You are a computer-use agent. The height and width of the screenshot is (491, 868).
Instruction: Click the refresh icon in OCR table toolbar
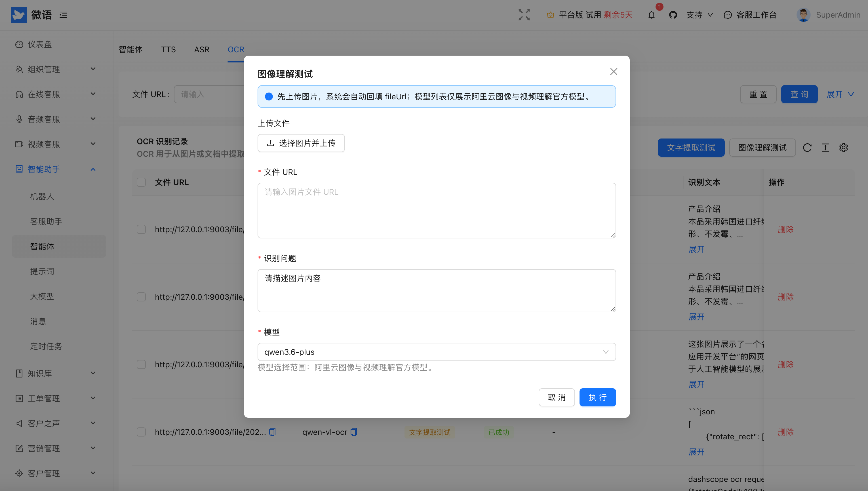coord(807,148)
